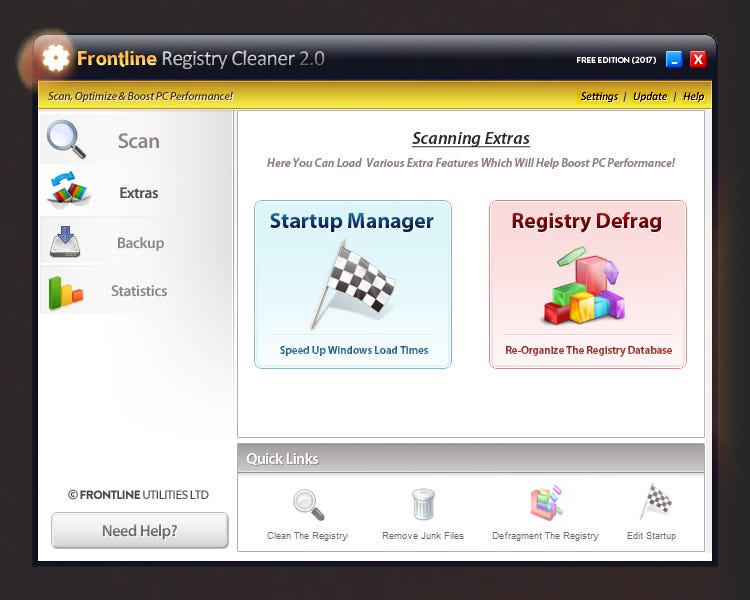Click the Scanning Extras heading

[x=471, y=138]
